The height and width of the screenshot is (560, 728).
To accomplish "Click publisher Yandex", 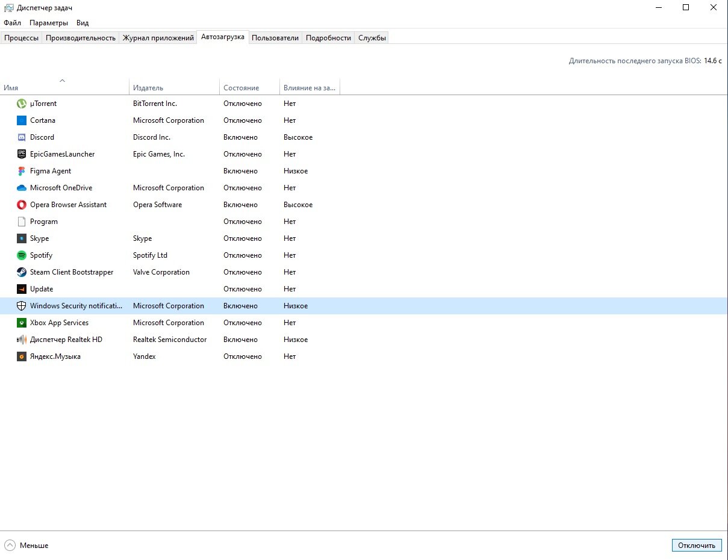I will (145, 356).
